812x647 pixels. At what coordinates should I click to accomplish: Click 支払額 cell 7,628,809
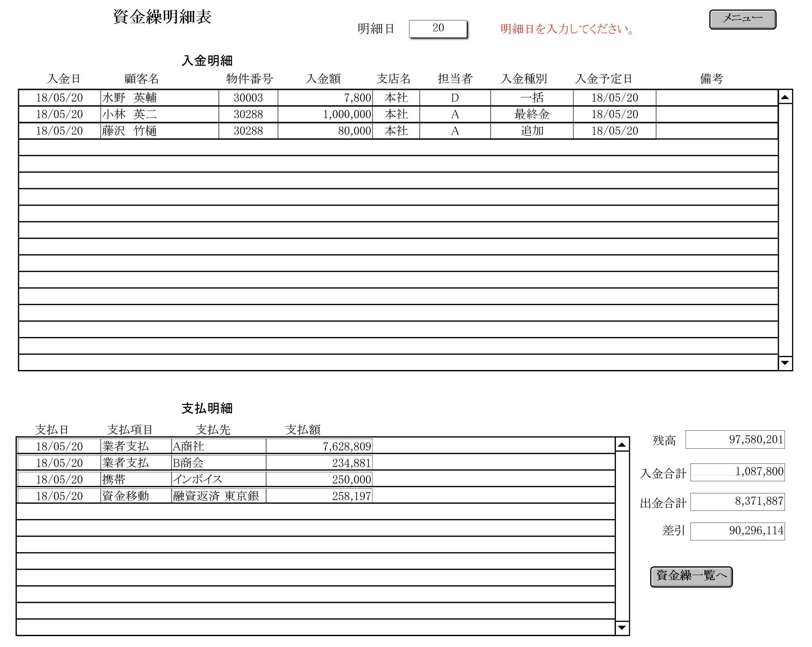tap(319, 447)
